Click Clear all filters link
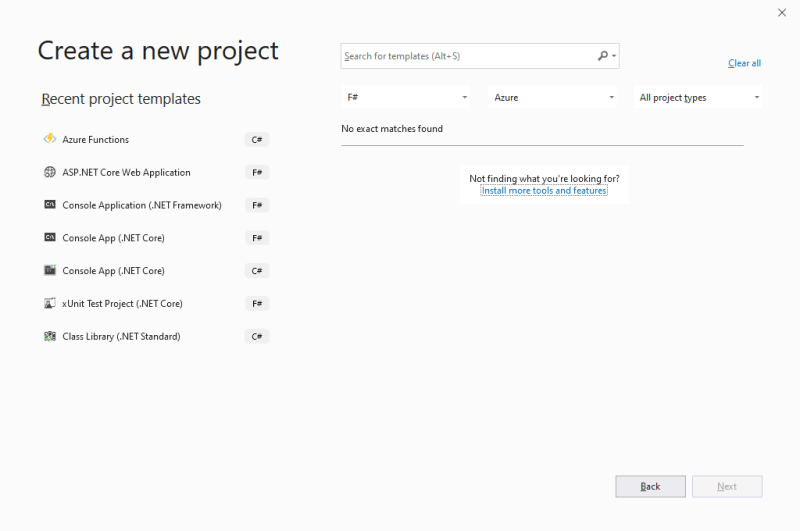This screenshot has width=800, height=531. [744, 63]
